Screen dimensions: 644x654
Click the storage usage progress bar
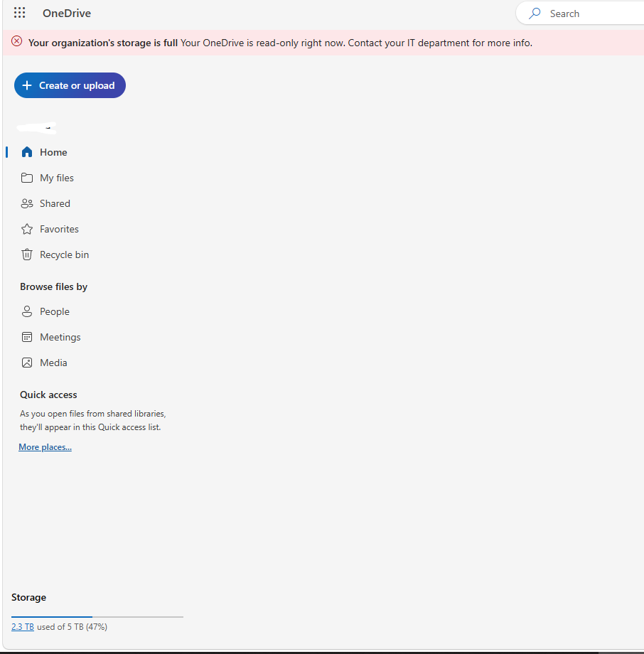tap(97, 616)
